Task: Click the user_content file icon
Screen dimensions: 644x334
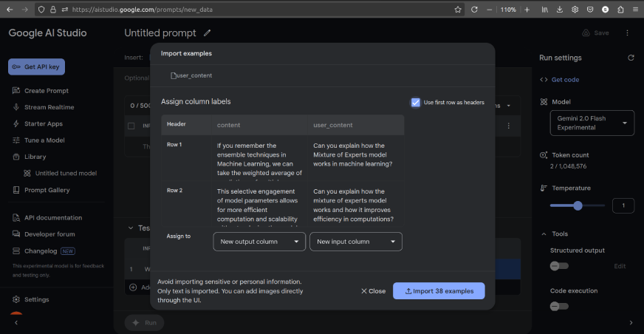Action: pos(174,75)
